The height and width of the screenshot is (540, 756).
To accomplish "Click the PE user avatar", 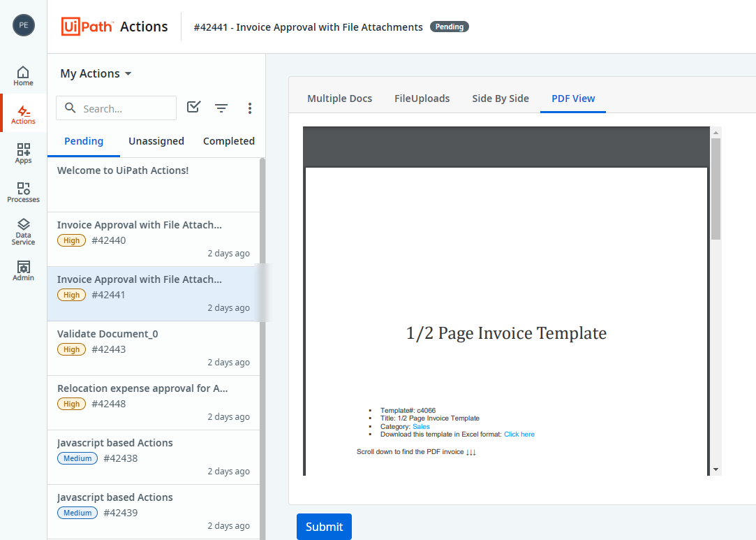I will (24, 25).
